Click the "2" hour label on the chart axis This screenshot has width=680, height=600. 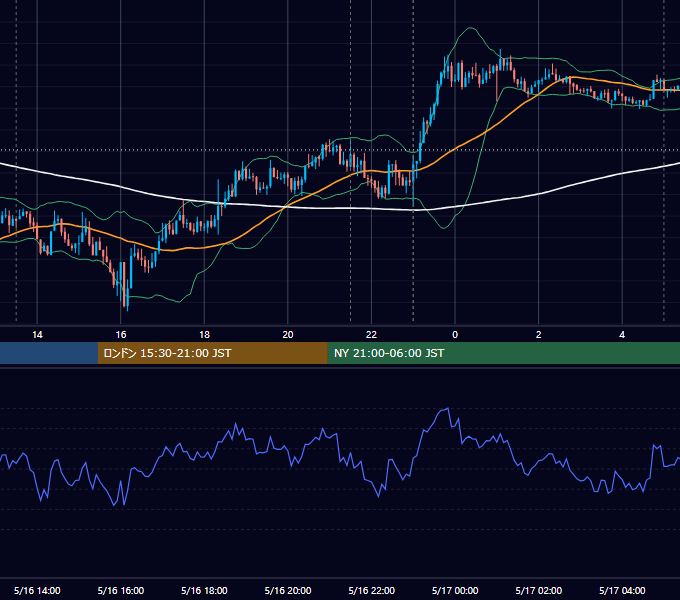coord(539,335)
